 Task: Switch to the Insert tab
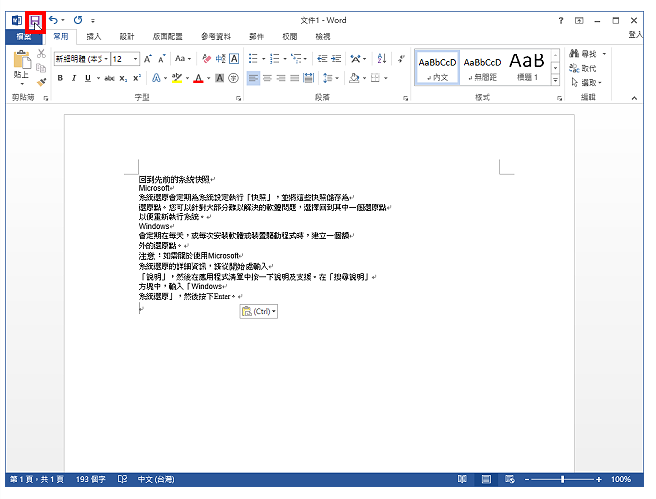coord(94,37)
